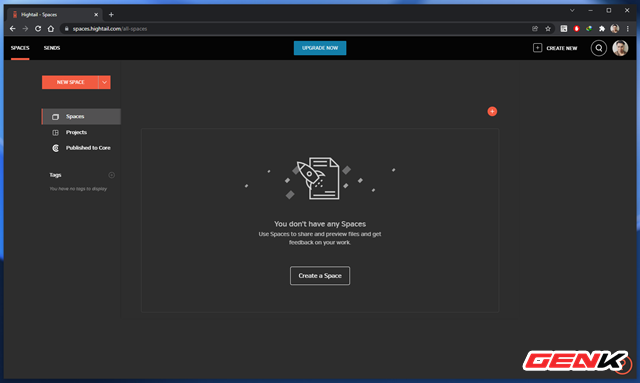Screen dimensions: 640x383
Task: Open search with the magnifier icon
Action: click(x=598, y=48)
